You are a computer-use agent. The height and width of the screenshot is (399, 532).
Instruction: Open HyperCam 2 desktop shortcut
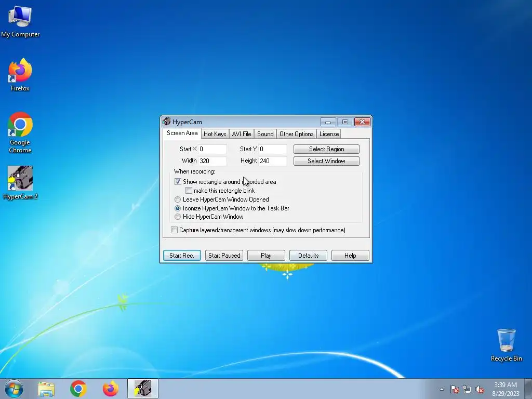point(20,182)
